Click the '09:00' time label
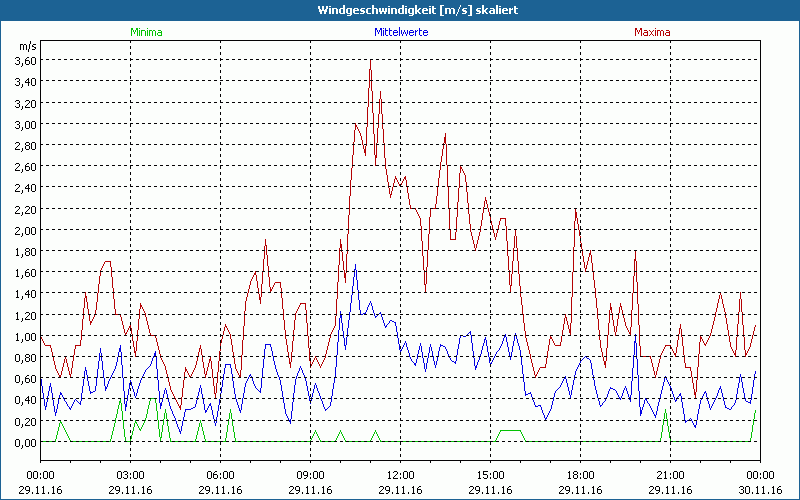 310,476
